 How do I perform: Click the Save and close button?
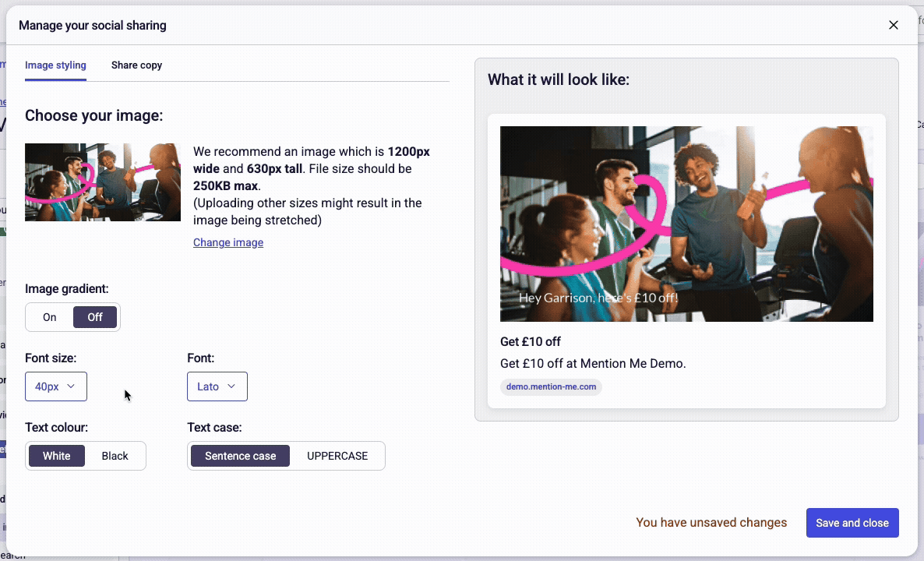pyautogui.click(x=852, y=523)
